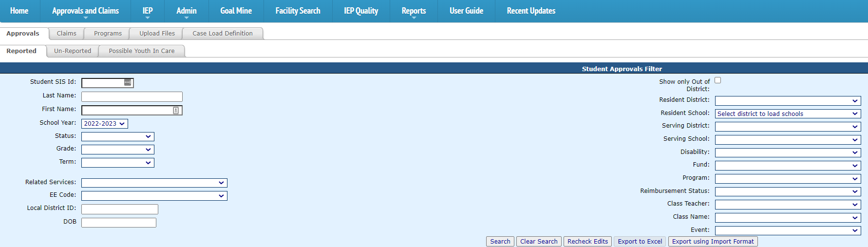Image resolution: width=868 pixels, height=247 pixels.
Task: Click the icon inside Student SIS Id field
Action: point(127,83)
